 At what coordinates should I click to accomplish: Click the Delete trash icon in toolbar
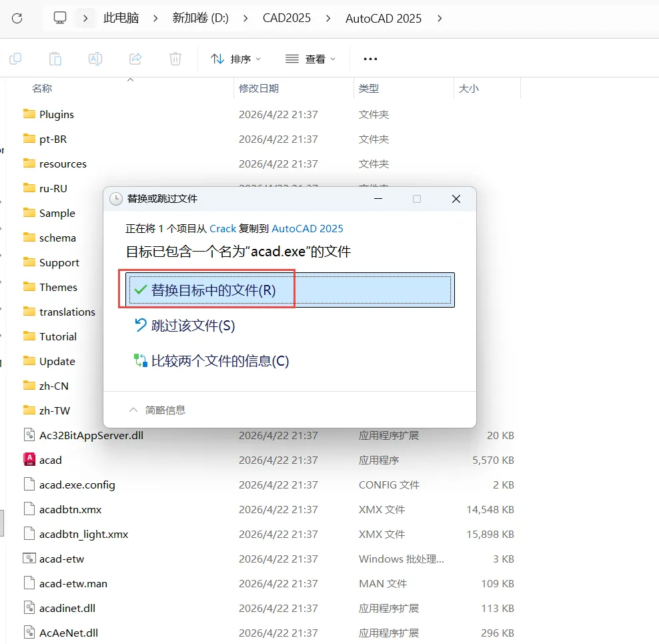click(x=175, y=59)
